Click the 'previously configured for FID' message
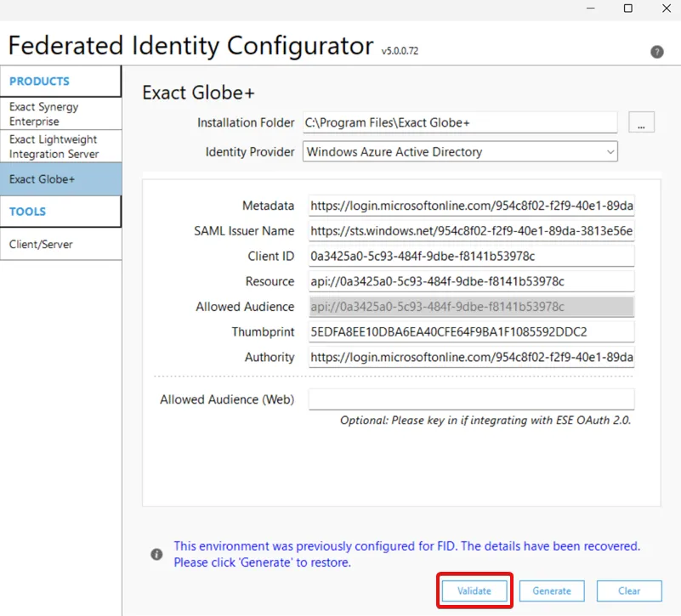Screen dimensions: 681x616 [407, 554]
